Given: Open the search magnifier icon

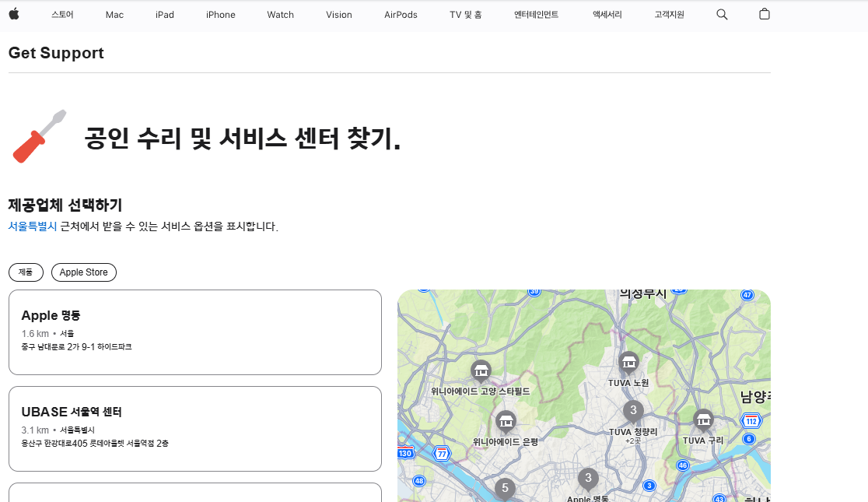Looking at the screenshot, I should click(722, 15).
